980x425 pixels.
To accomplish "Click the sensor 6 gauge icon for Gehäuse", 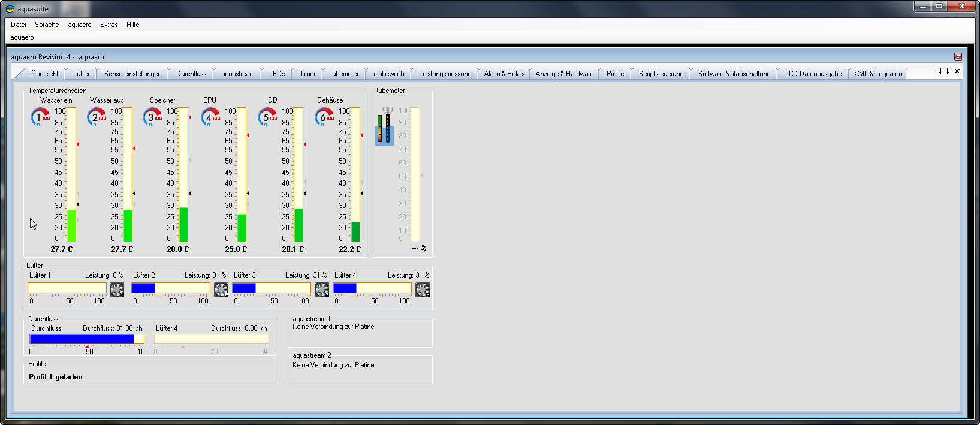I will point(324,117).
